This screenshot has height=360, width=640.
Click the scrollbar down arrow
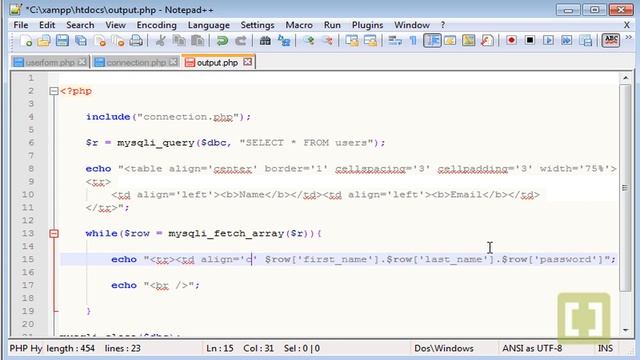tap(625, 330)
